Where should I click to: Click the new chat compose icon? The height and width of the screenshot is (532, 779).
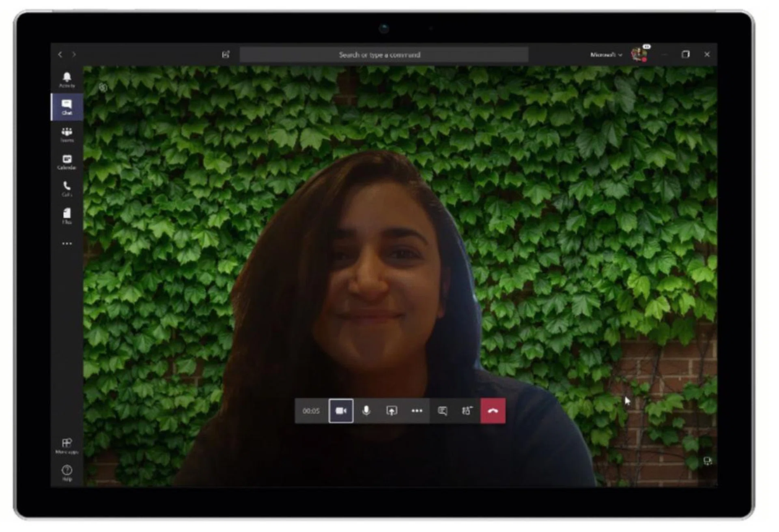click(226, 55)
